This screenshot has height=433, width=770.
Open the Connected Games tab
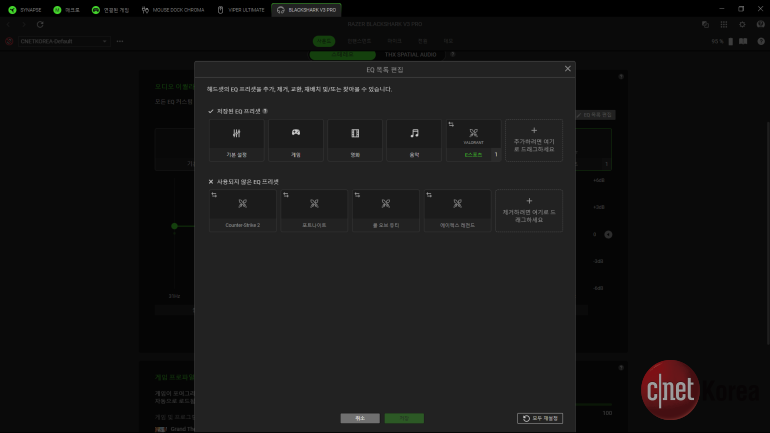click(x=110, y=10)
